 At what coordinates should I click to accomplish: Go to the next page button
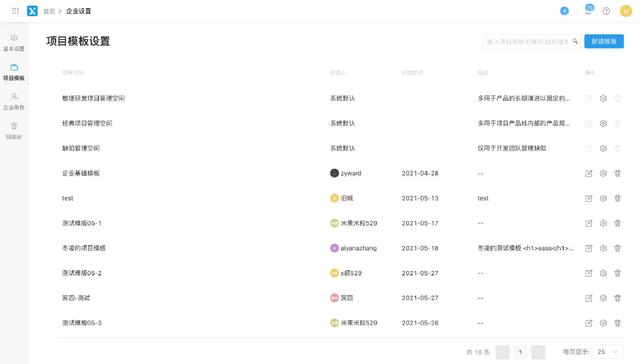[x=538, y=352]
